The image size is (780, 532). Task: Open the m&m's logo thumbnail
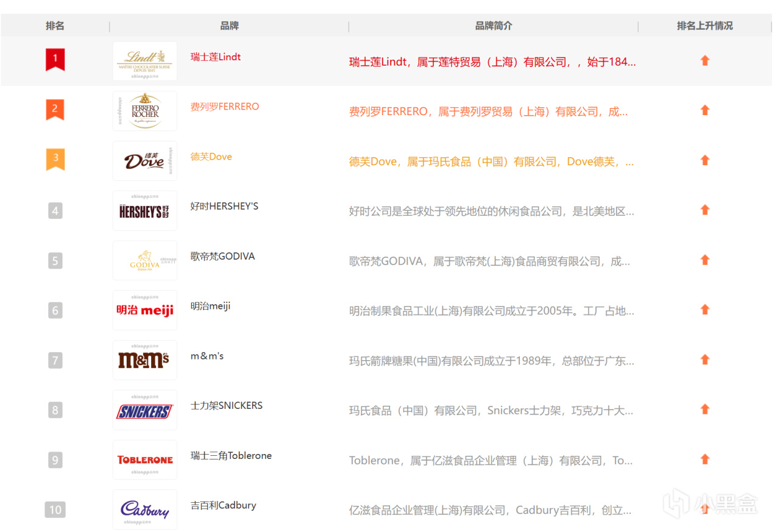coord(145,360)
